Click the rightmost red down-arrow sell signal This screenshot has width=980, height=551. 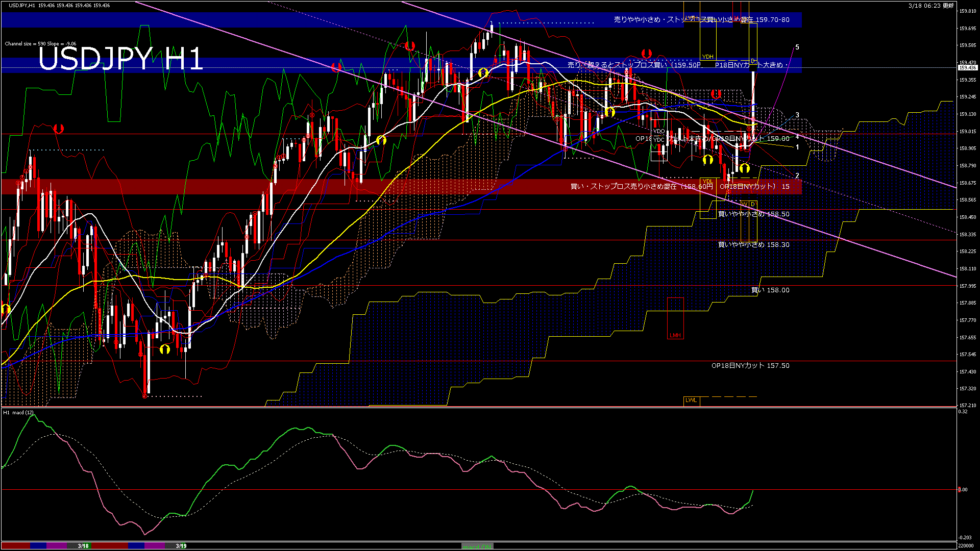tap(716, 94)
